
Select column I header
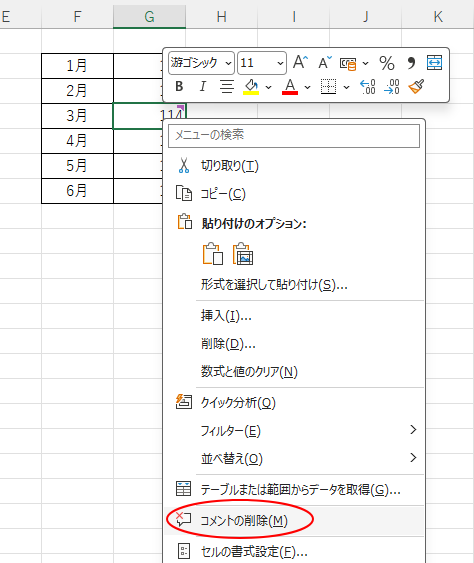tap(294, 17)
